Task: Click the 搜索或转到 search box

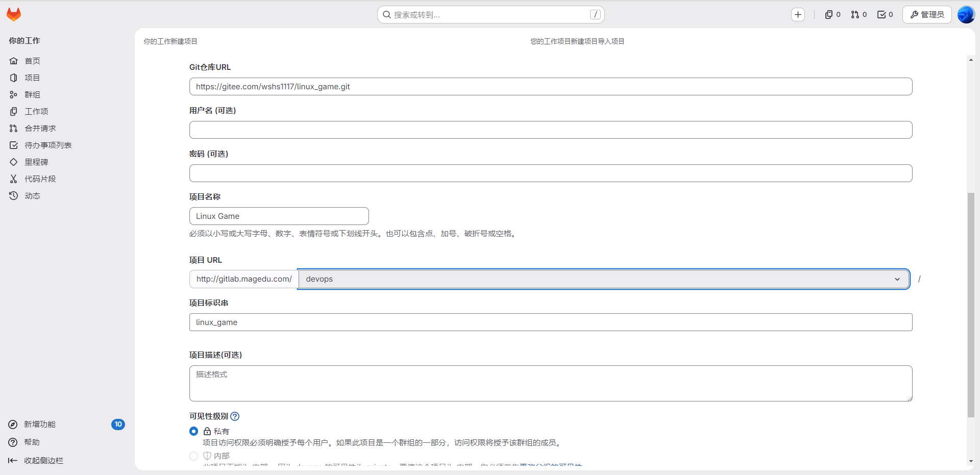Action: pyautogui.click(x=491, y=15)
